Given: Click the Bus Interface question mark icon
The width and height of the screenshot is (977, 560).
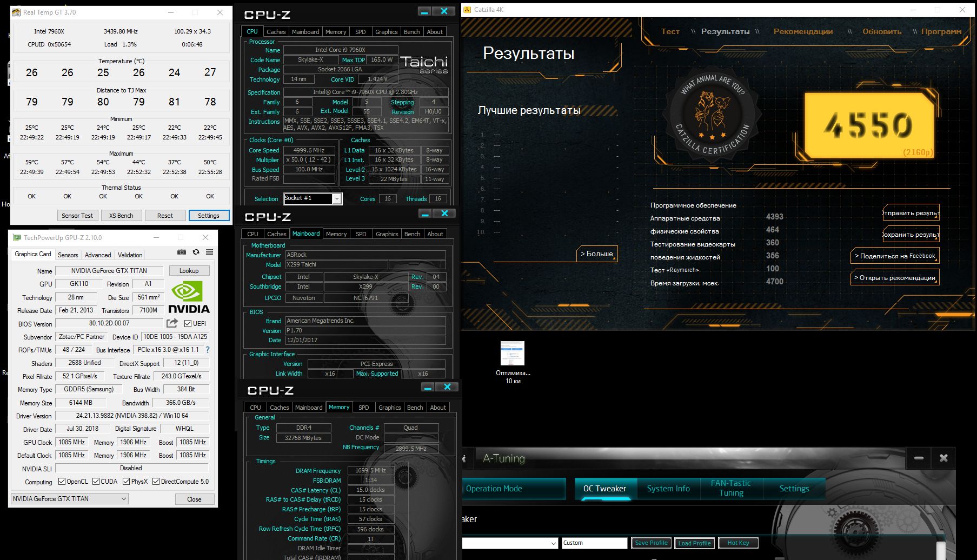Looking at the screenshot, I should tap(207, 350).
